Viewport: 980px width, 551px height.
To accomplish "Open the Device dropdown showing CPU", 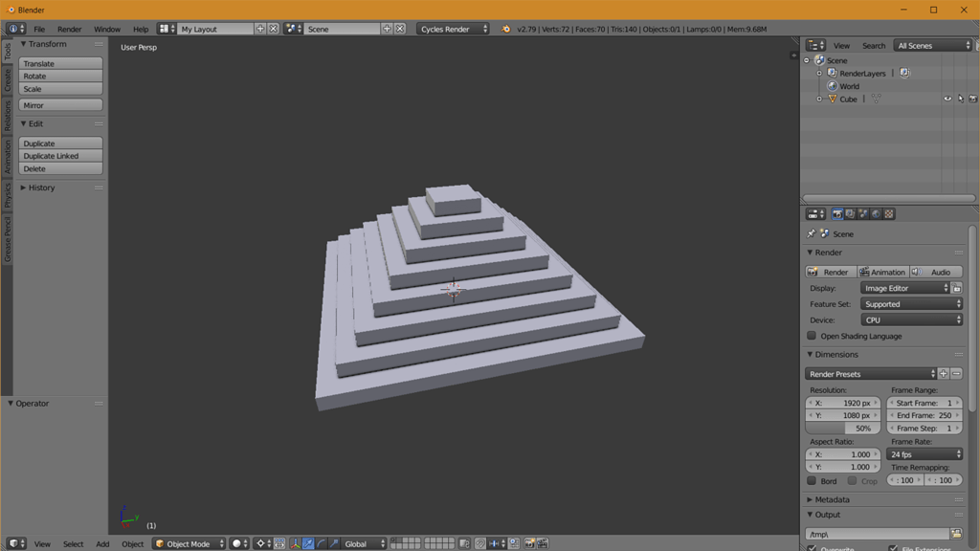I will pos(912,320).
